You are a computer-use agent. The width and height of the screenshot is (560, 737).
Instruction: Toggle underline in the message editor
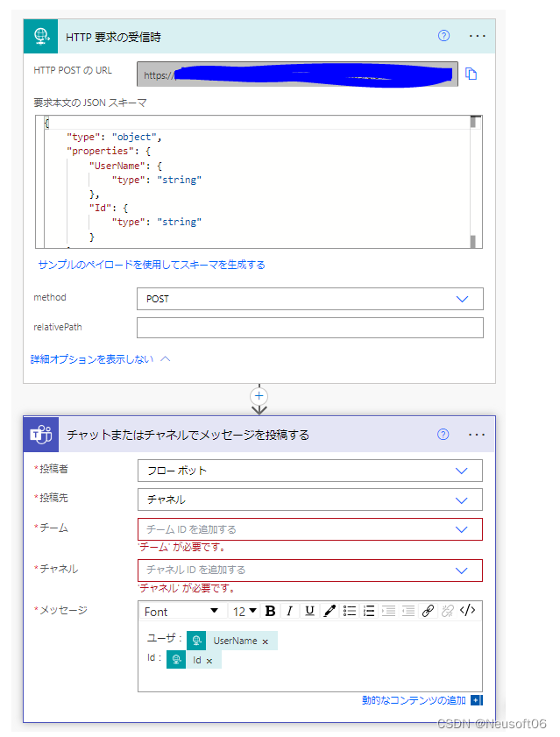tap(309, 611)
